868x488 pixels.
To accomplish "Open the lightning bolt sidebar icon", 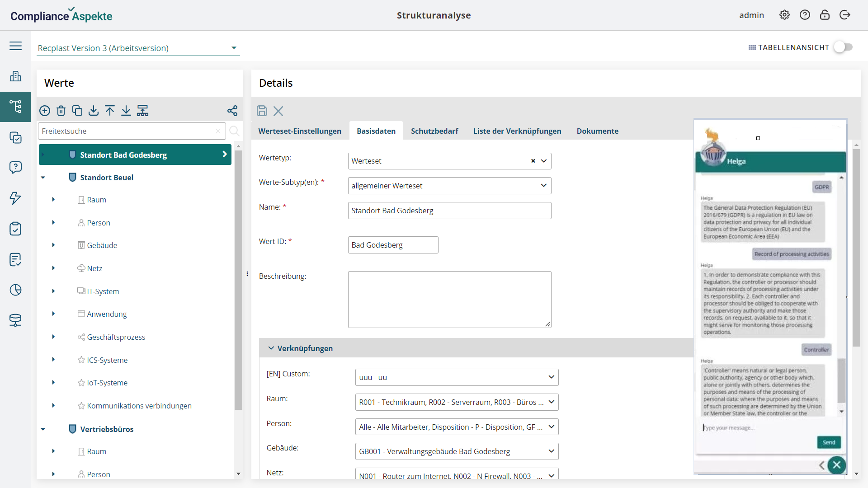I will pyautogui.click(x=15, y=198).
